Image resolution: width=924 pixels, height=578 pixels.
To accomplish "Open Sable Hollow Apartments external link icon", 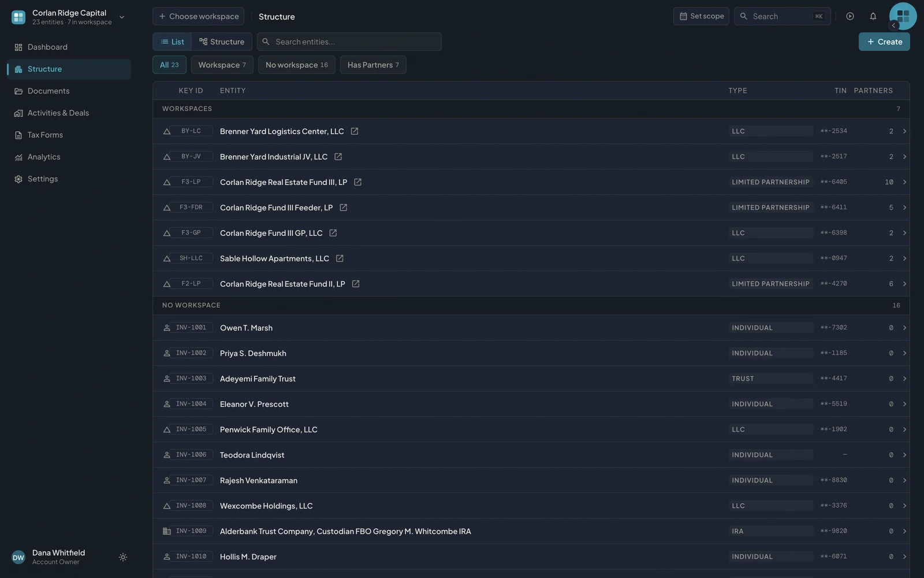I will point(340,258).
